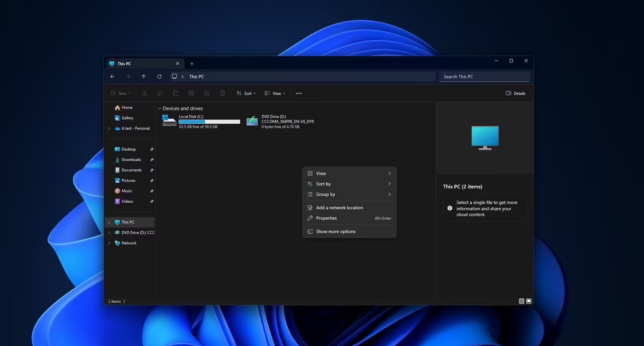Open Downloads folder in sidebar
This screenshot has width=644, height=346.
tap(131, 160)
